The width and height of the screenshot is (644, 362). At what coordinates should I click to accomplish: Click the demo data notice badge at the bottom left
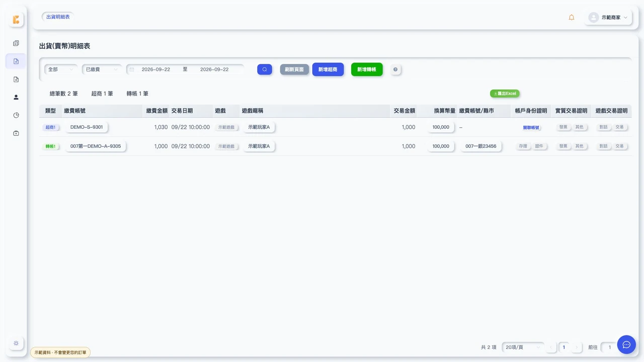60,352
